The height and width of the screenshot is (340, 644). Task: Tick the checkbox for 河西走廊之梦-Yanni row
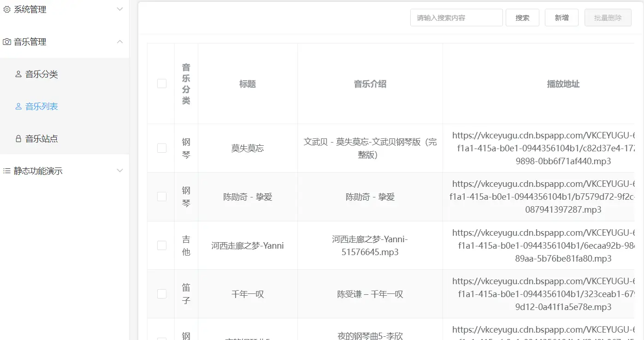tap(162, 245)
